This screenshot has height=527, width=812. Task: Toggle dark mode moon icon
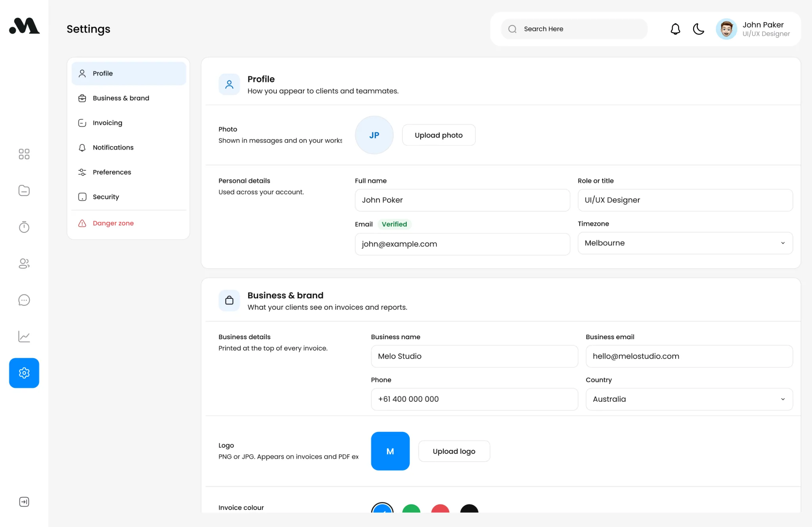(699, 29)
